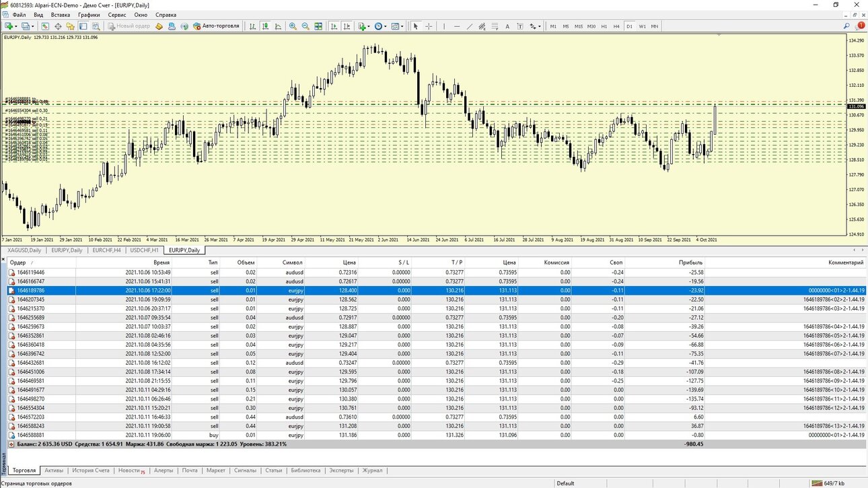Select Fibonacci retracement tool

click(x=495, y=26)
